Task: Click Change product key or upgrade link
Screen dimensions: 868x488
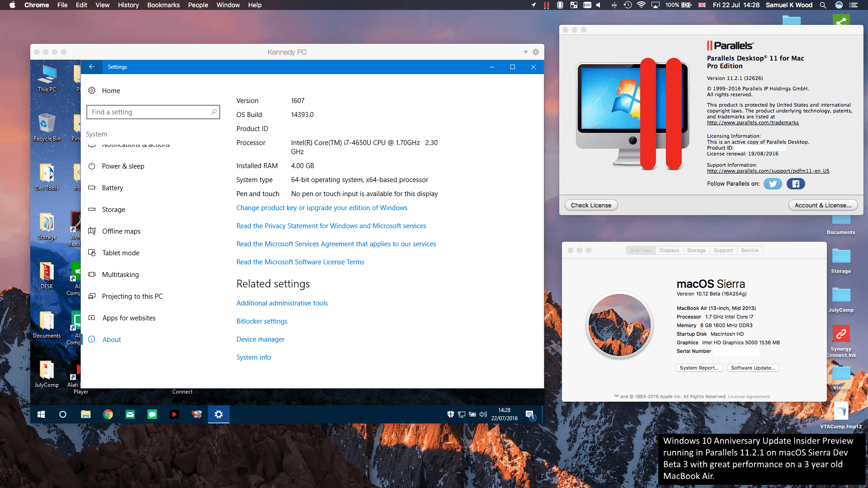Action: [x=322, y=208]
